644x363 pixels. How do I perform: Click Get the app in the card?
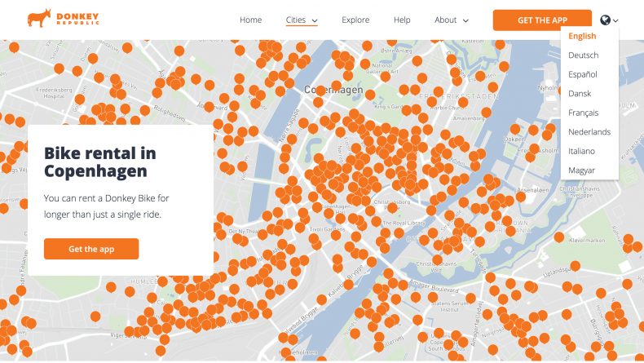(x=91, y=249)
